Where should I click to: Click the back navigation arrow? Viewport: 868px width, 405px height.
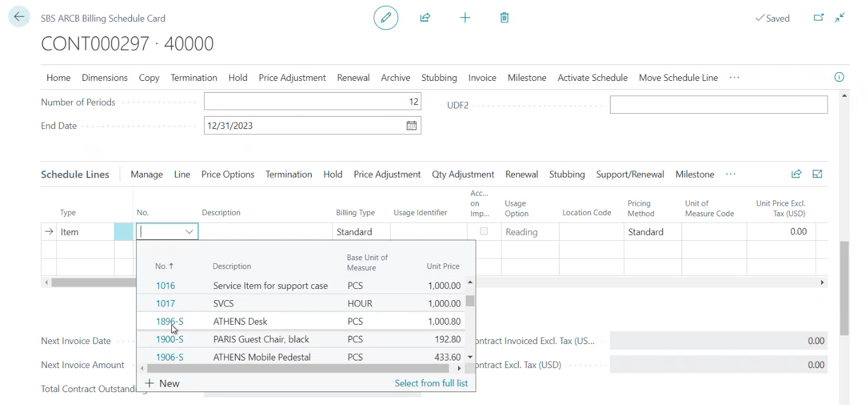(x=18, y=16)
